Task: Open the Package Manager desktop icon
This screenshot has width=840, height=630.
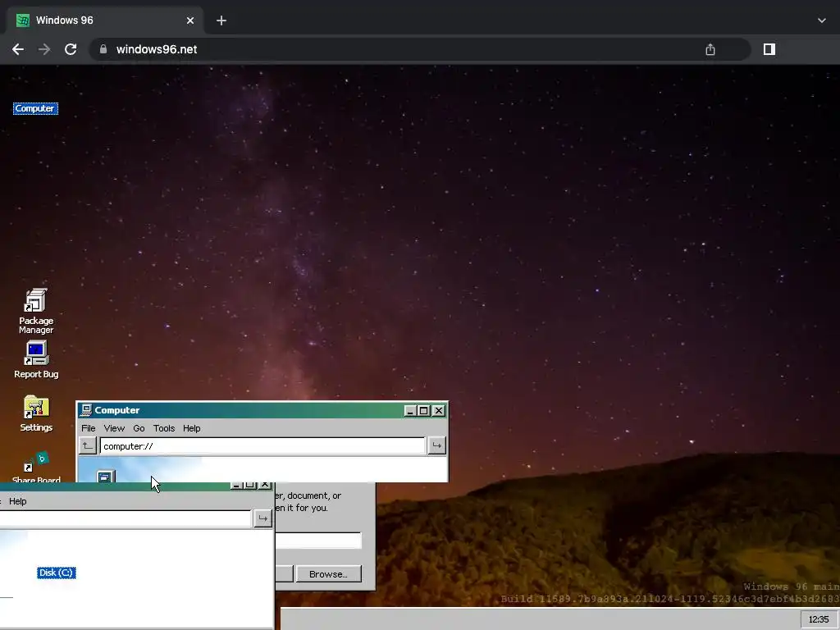Action: click(36, 311)
